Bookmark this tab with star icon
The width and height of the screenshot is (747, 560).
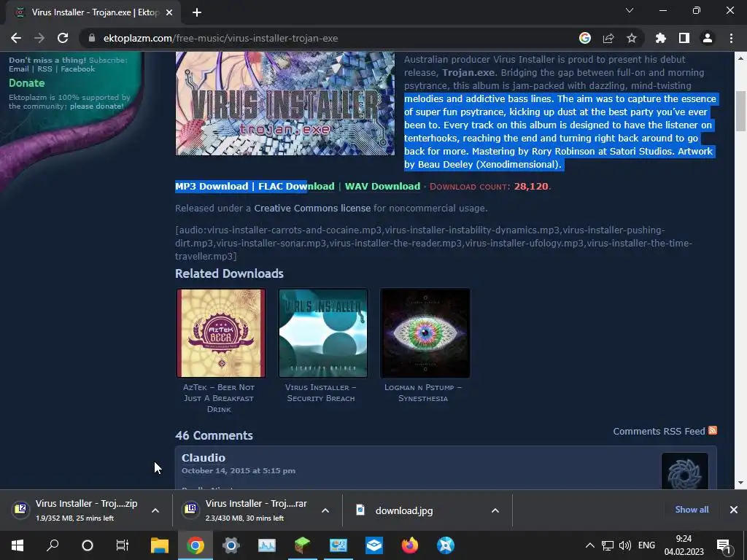pyautogui.click(x=632, y=38)
